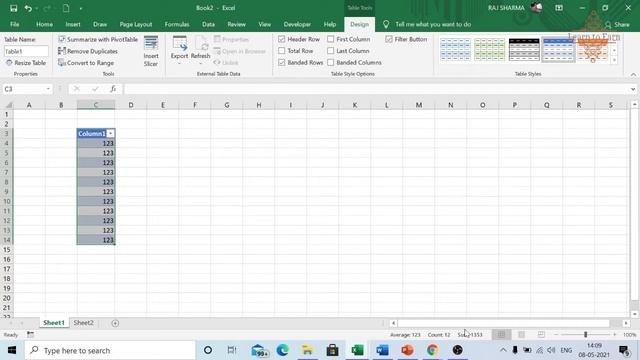
Task: Collapse the ribbon with the caret
Action: coord(633,75)
